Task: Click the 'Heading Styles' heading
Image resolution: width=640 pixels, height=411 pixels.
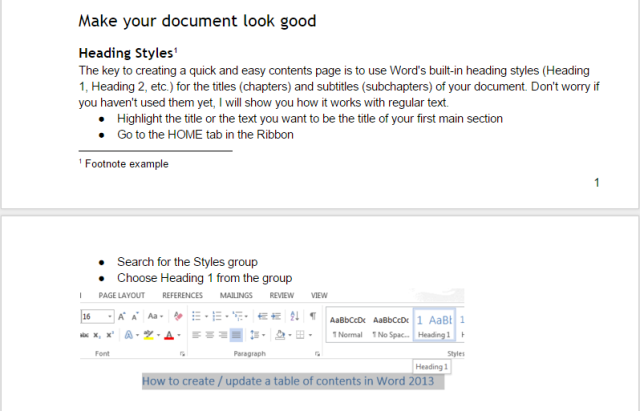Action: pos(126,53)
